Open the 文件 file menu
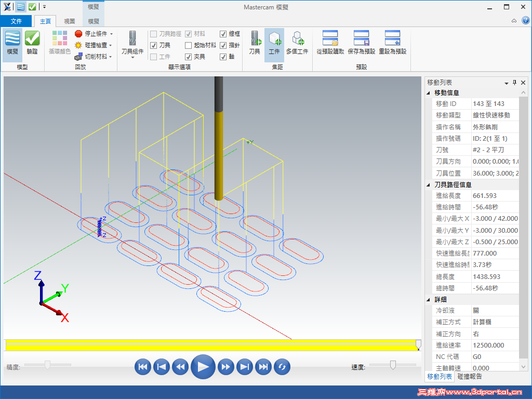Image resolution: width=532 pixels, height=399 pixels. pos(16,21)
